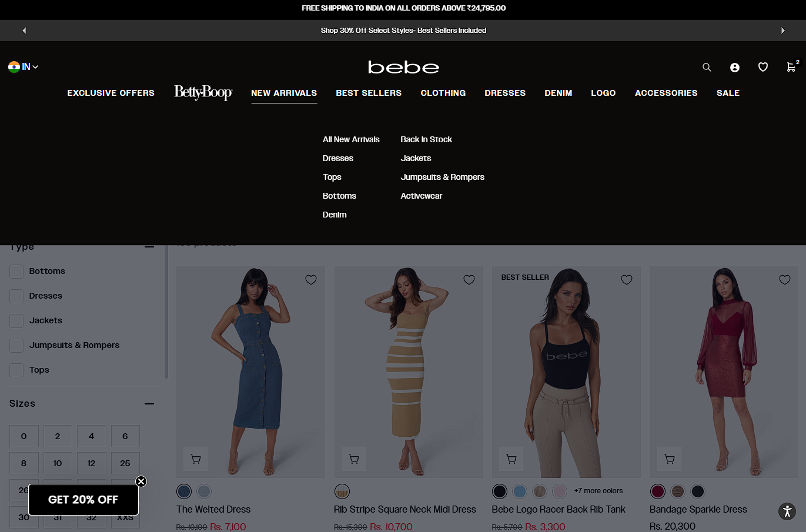Screen dimensions: 806x532
Task: Check the Dresses type filter
Action: pyautogui.click(x=16, y=296)
